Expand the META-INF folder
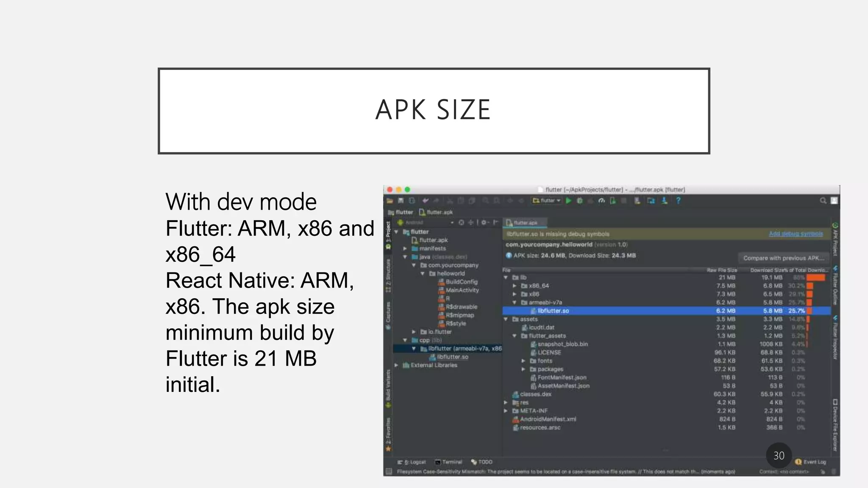The image size is (868, 488). [x=506, y=411]
